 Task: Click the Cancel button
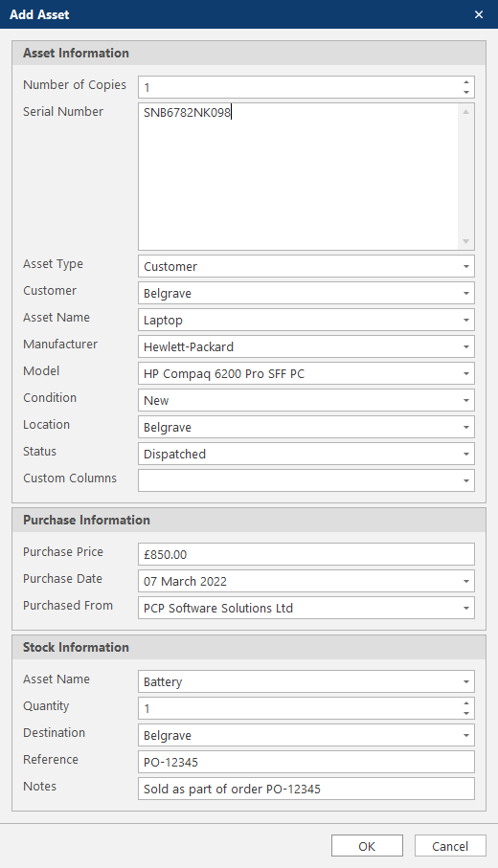point(450,846)
